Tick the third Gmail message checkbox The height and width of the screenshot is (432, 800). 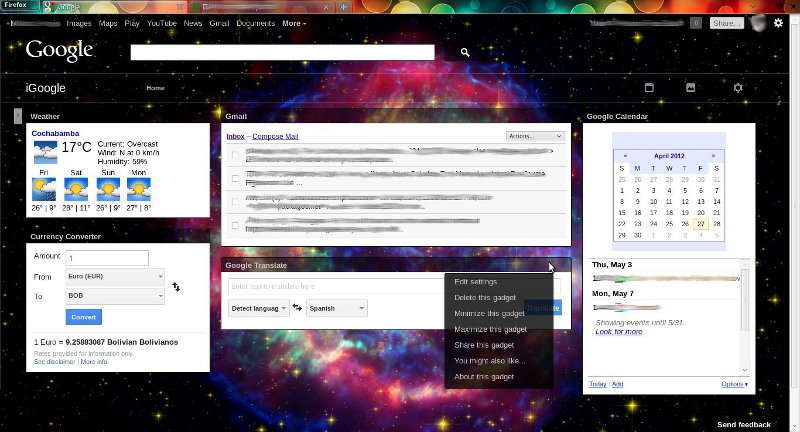point(235,201)
